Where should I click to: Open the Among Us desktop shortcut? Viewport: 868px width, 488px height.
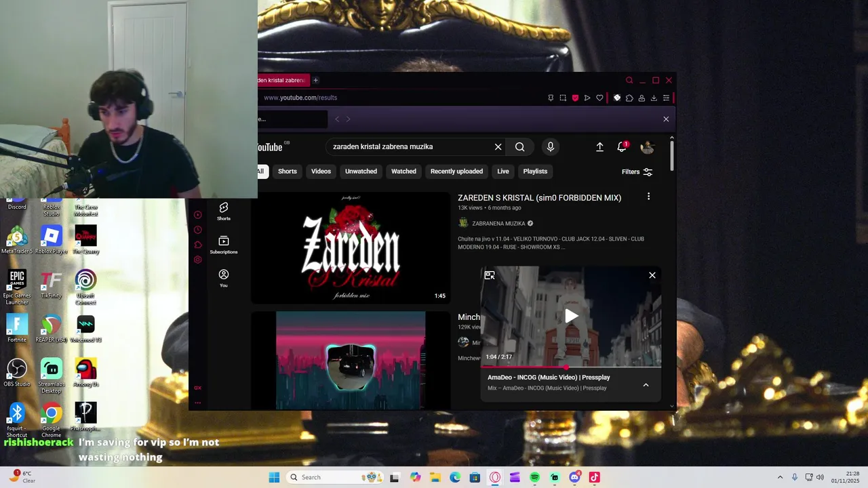coord(85,373)
